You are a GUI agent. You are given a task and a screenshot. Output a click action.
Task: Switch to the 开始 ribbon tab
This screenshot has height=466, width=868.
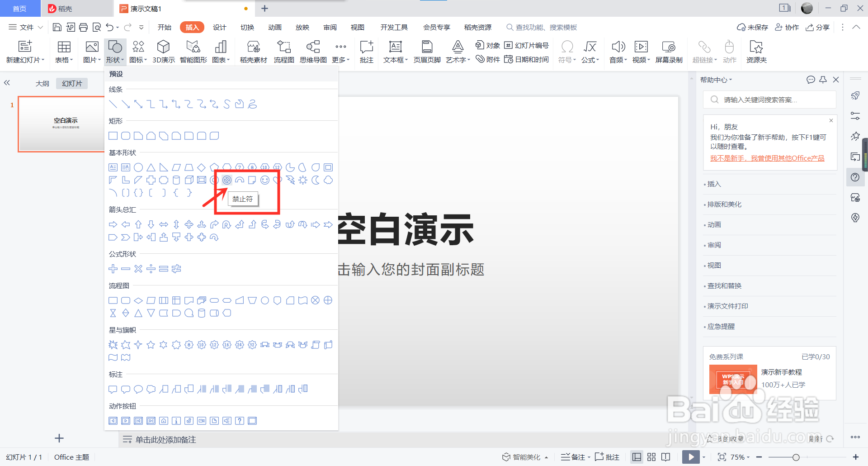164,27
